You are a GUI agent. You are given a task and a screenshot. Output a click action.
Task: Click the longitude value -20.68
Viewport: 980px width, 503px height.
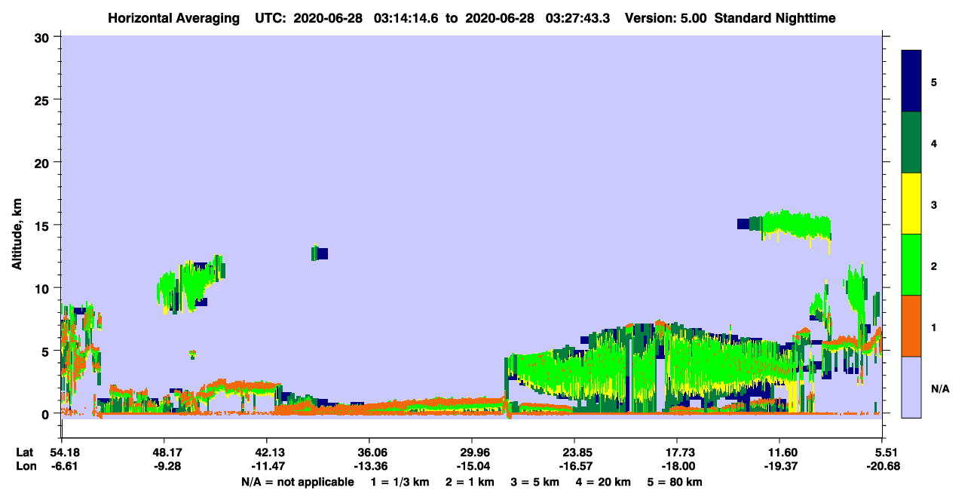(x=882, y=466)
